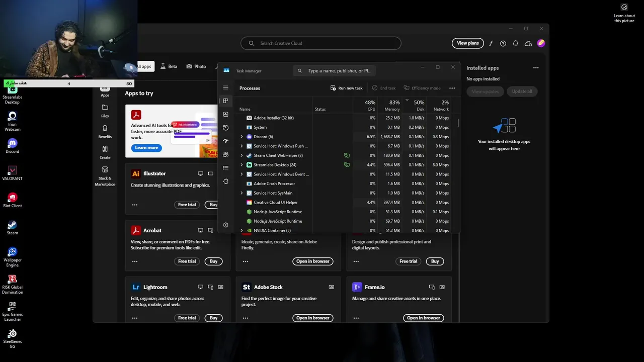The image size is (644, 362).
Task: Click Buy on Acrobat card
Action: coord(213,261)
